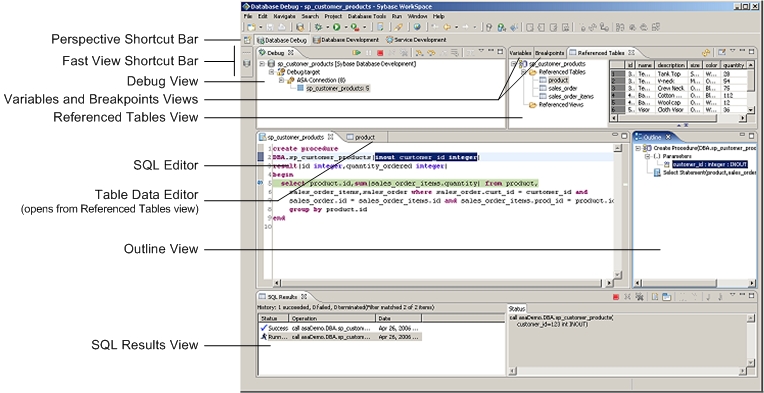Click the Step Into icon in Debug view
764x393 pixels.
pyautogui.click(x=419, y=53)
